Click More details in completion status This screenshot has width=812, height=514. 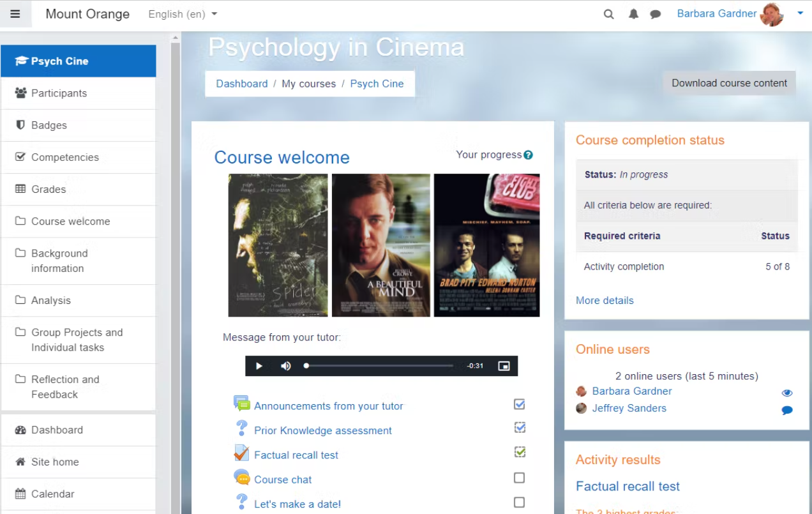click(605, 300)
